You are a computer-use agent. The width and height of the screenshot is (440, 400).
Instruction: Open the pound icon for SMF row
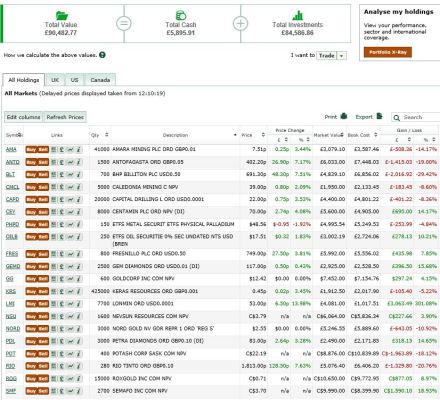(62, 391)
